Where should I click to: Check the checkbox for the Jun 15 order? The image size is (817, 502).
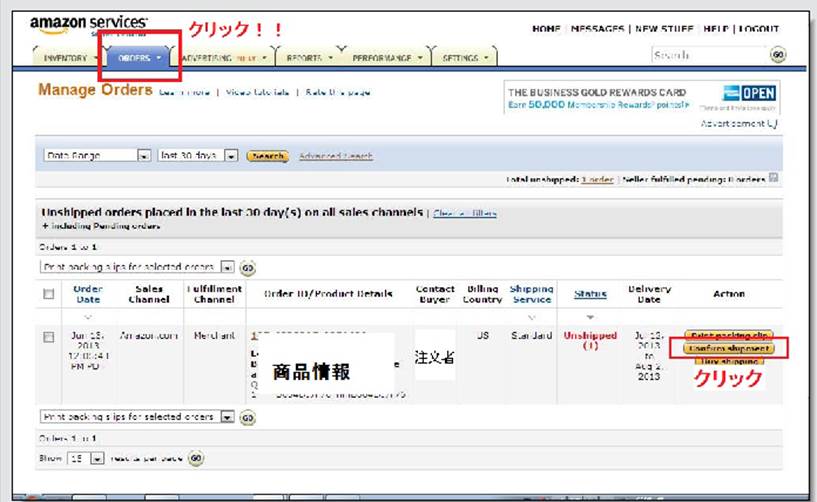[x=49, y=338]
